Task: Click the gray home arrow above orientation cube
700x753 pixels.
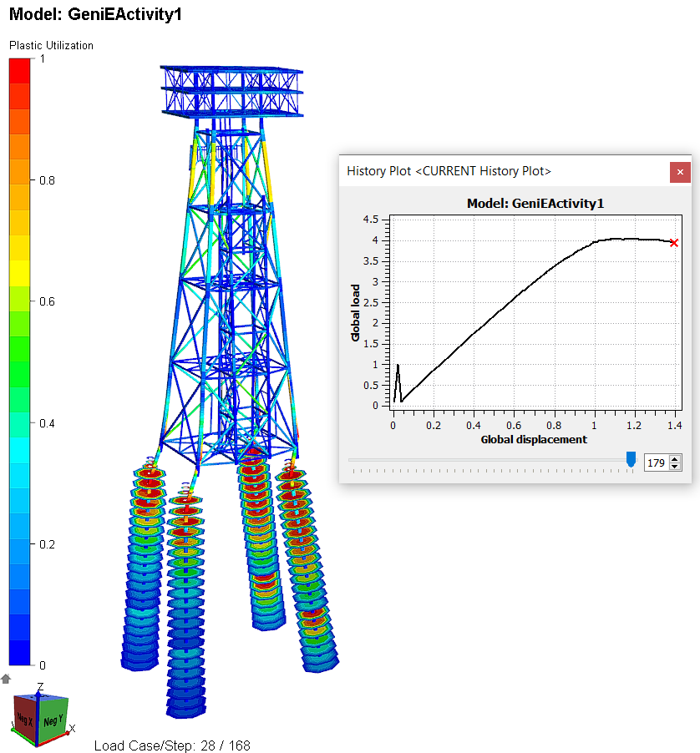Action: click(6, 679)
